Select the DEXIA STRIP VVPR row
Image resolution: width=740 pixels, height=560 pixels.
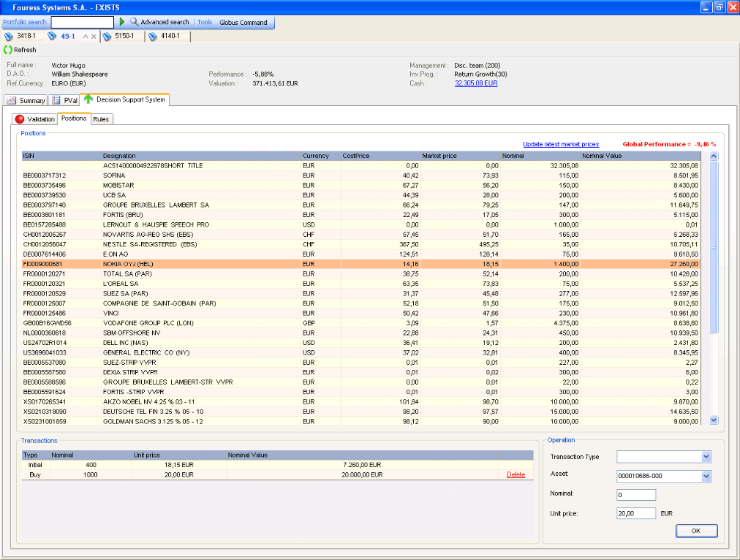coord(361,372)
